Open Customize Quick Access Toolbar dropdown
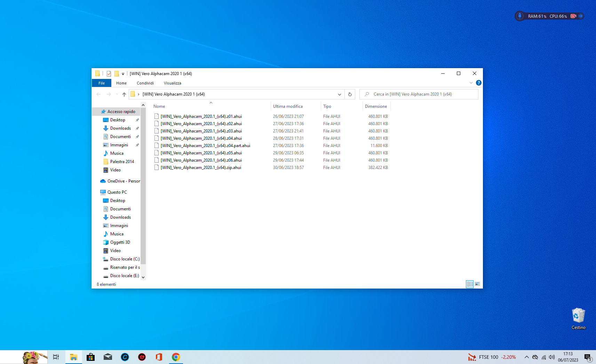Screen dimensions: 596x364 (123, 74)
